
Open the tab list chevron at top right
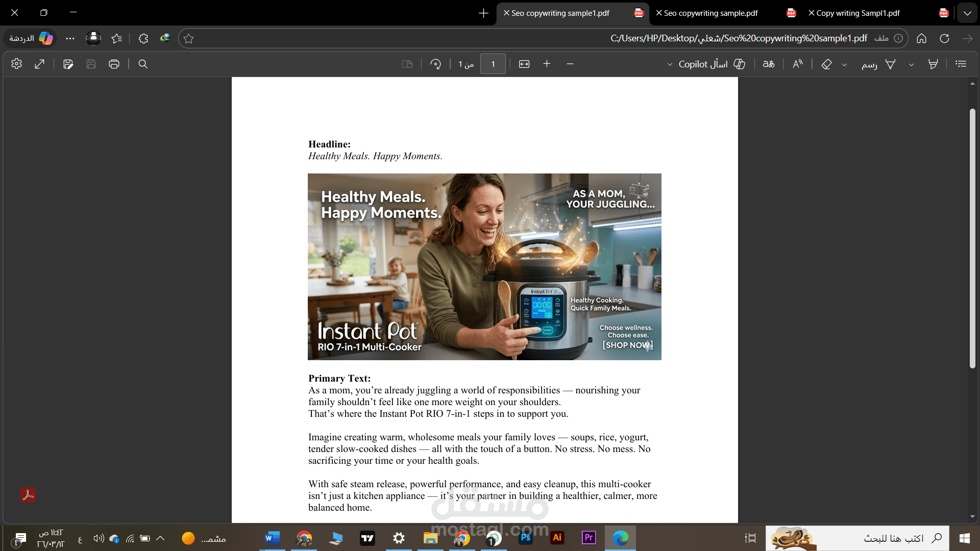coord(967,13)
